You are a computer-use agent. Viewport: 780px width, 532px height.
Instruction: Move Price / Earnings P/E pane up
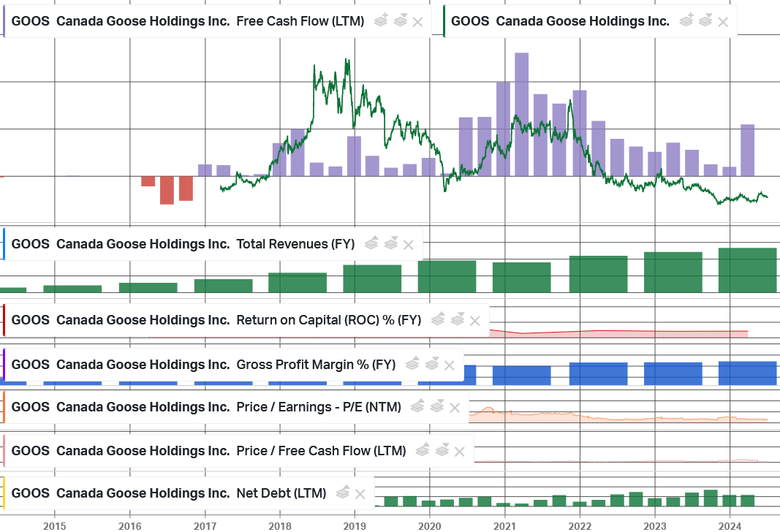pyautogui.click(x=417, y=406)
